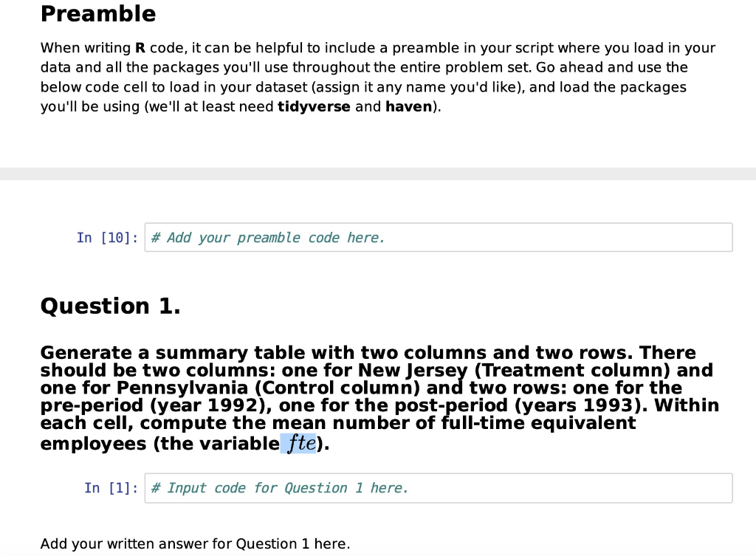Viewport: 756px width, 556px height.
Task: Select the In [10] execution prompt
Action: (106, 237)
